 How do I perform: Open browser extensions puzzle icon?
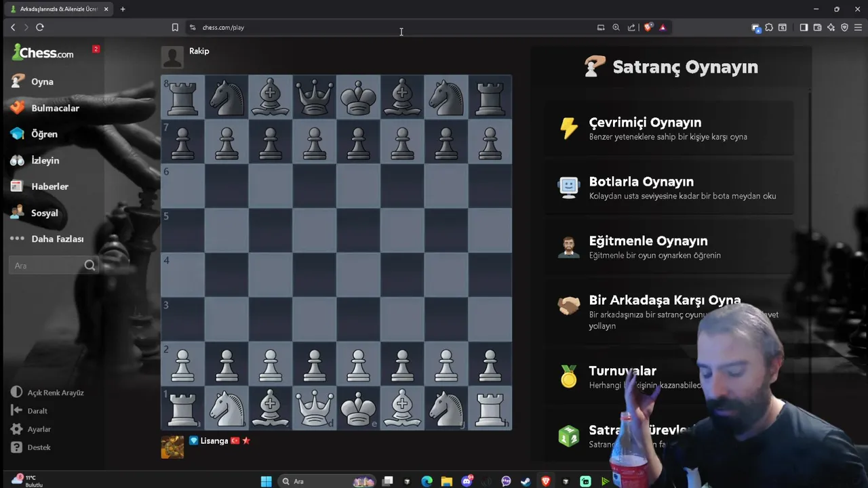pos(769,27)
